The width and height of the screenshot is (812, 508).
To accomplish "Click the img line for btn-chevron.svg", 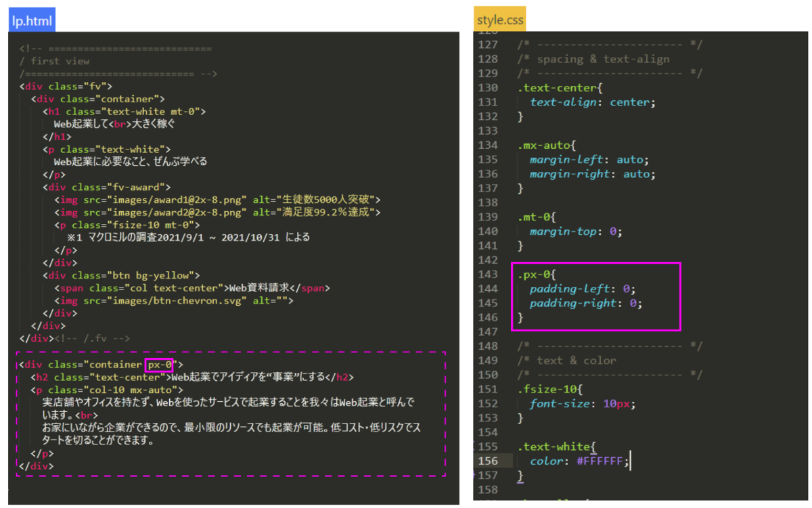I will pos(173,300).
